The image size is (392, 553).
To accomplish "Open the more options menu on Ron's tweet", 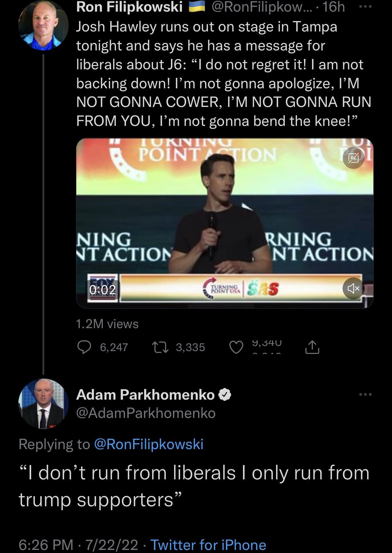I will (366, 7).
